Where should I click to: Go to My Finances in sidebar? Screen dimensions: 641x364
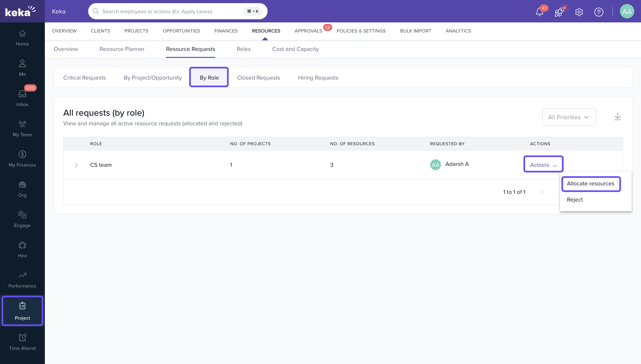22,158
